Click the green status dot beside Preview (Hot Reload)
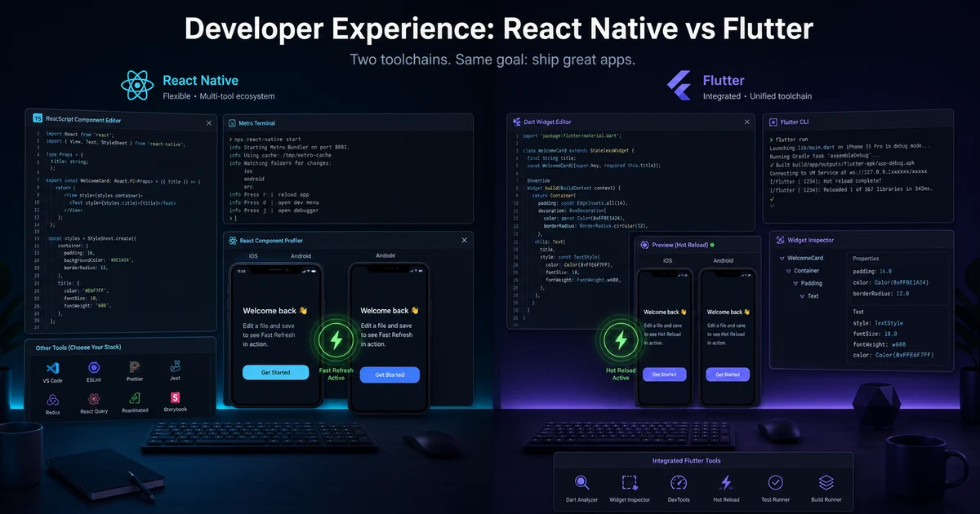This screenshot has height=514, width=980. click(x=712, y=245)
